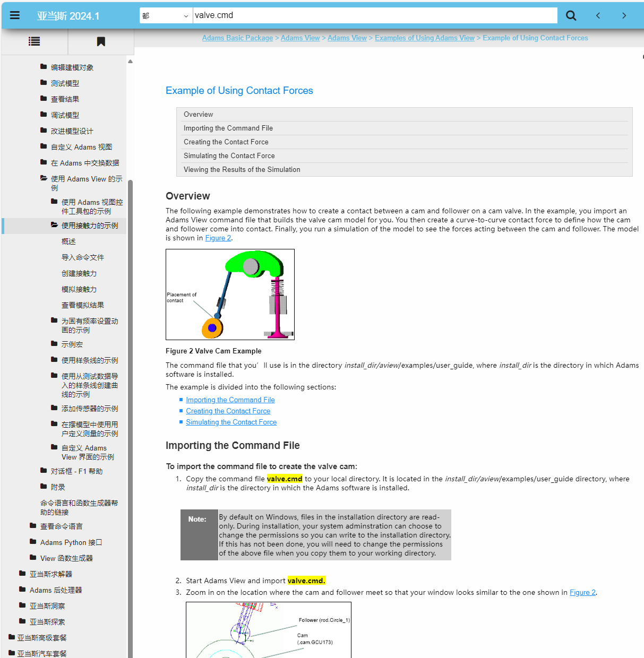
Task: Click folder icon of 亚当斯洞察
Action: [x=22, y=605]
